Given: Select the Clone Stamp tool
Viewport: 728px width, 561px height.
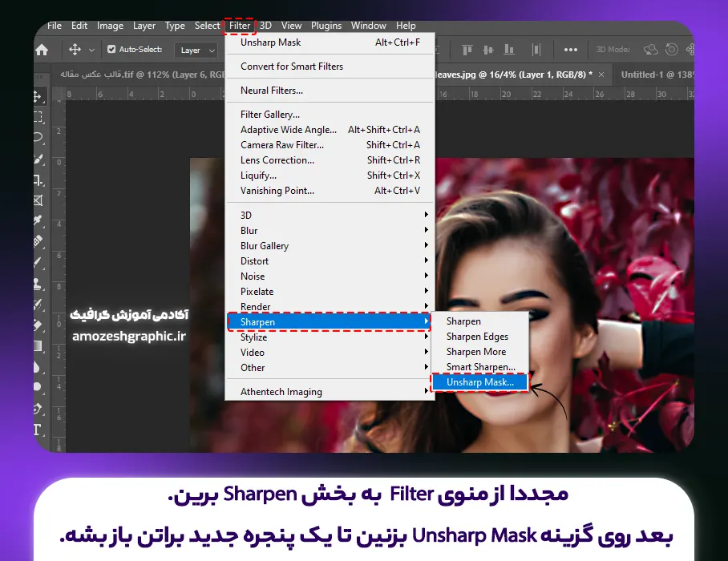Looking at the screenshot, I should tap(38, 284).
